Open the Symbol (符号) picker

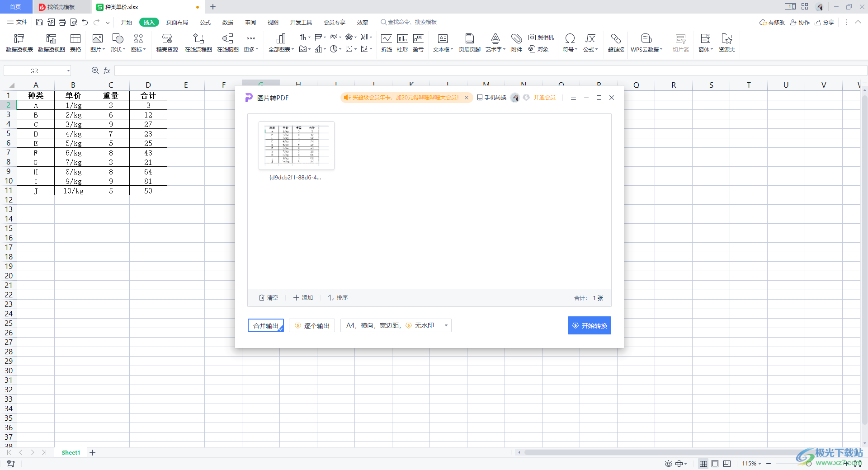[x=570, y=43]
